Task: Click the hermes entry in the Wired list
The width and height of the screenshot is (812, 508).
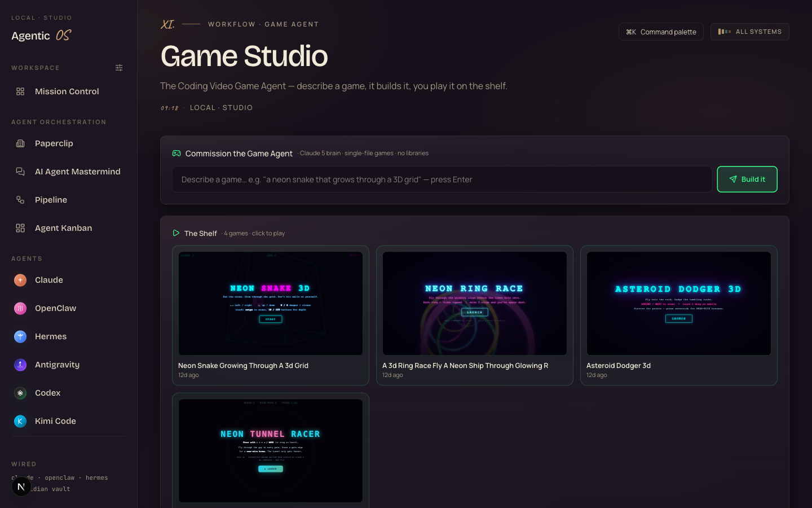Action: (x=97, y=478)
